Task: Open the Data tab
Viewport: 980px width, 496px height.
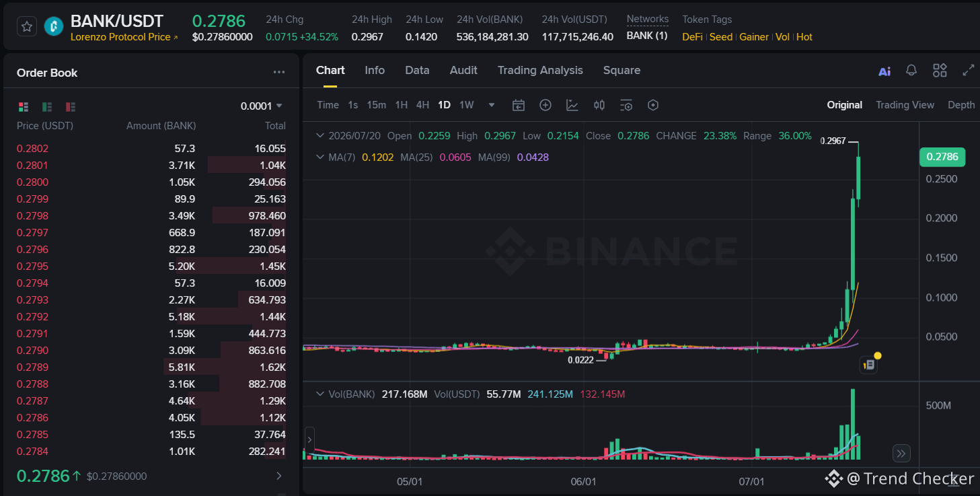Action: point(417,70)
